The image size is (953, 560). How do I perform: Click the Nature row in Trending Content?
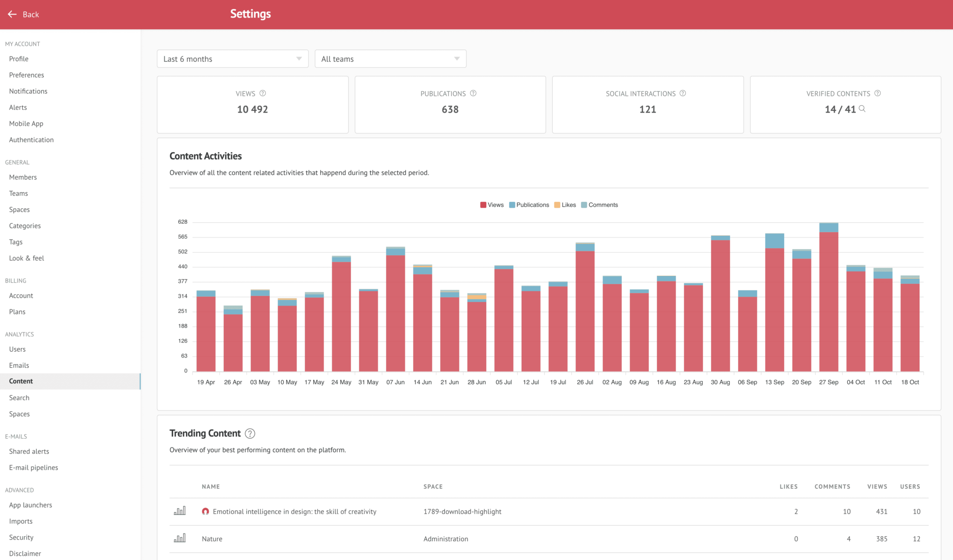(212, 539)
